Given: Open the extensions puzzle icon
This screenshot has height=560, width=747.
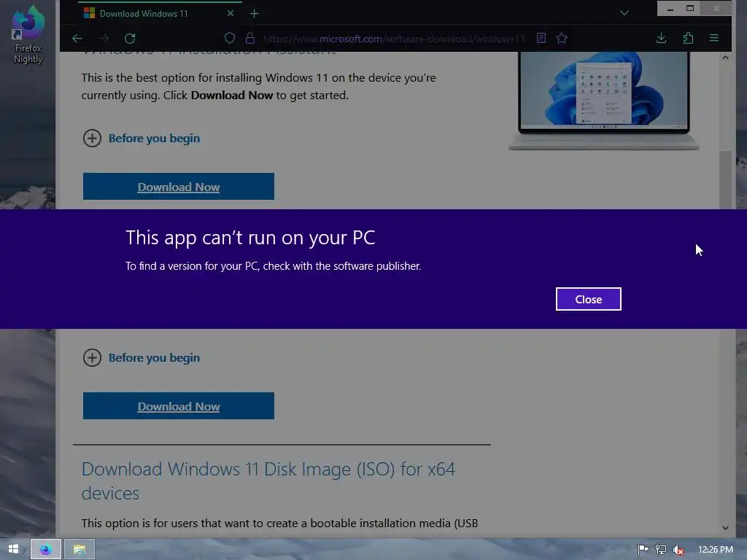Looking at the screenshot, I should 688,38.
